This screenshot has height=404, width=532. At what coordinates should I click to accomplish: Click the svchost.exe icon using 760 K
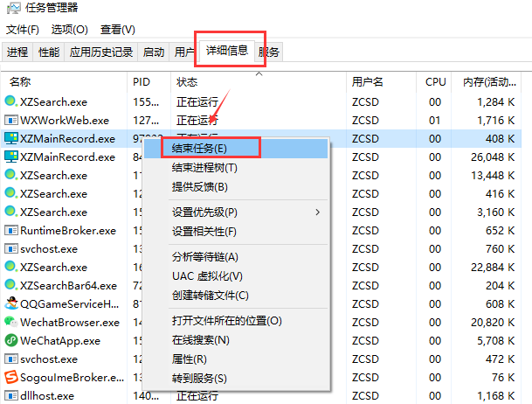(10, 249)
